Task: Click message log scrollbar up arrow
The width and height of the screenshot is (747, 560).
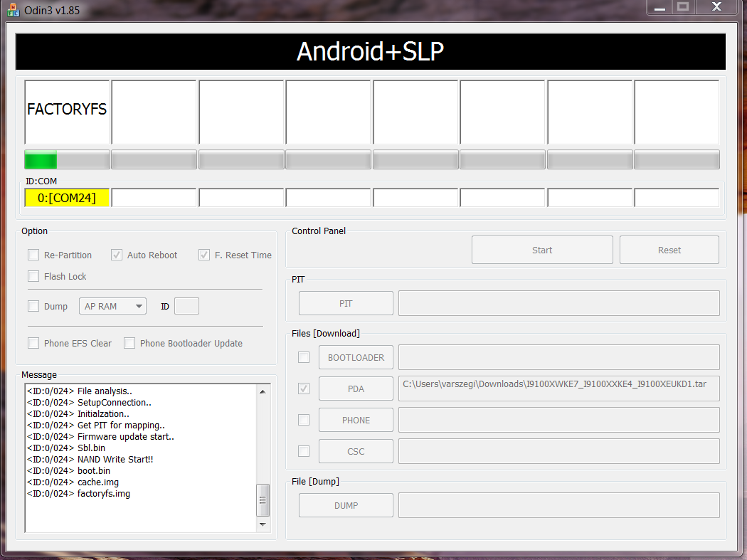Action: point(263,392)
